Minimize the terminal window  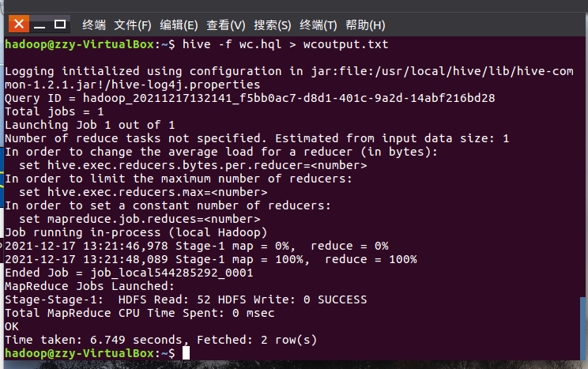(x=40, y=25)
